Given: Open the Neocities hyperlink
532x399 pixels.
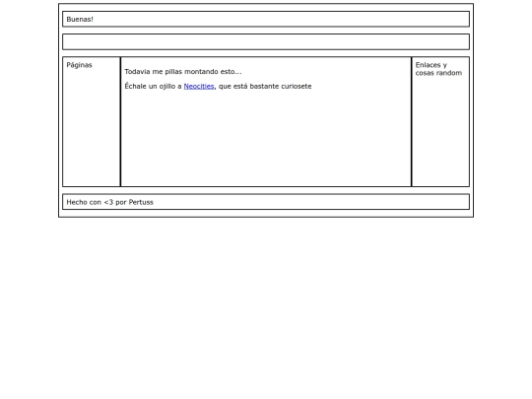Looking at the screenshot, I should [x=199, y=86].
